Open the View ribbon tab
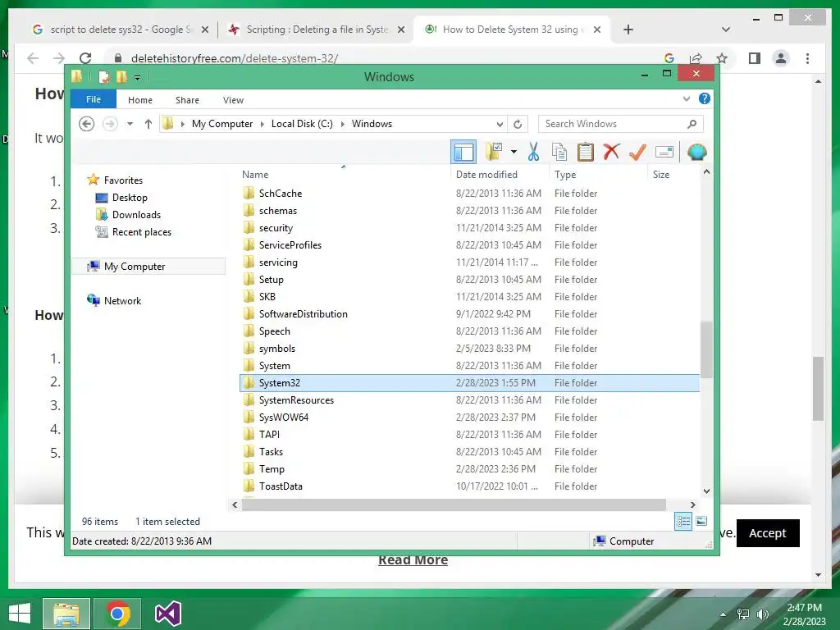 point(233,100)
